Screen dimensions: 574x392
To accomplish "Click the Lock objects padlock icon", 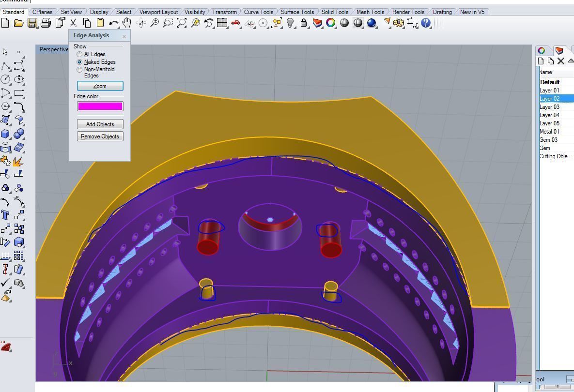I will click(304, 23).
